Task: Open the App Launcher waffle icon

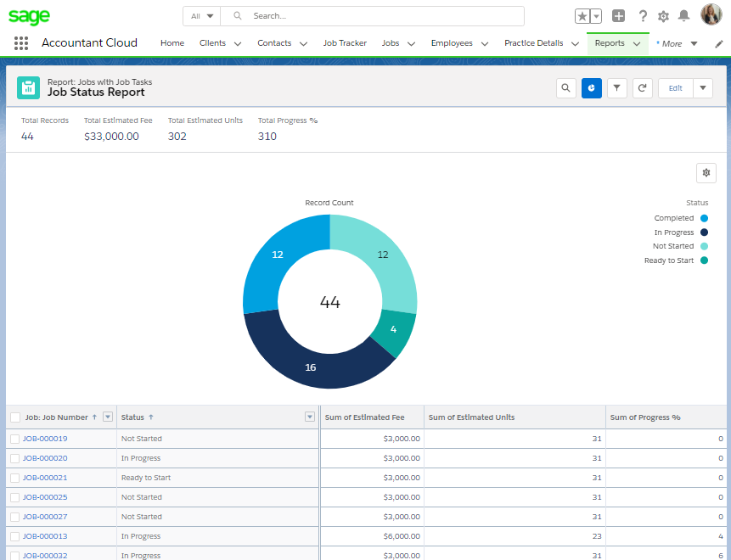Action: tap(20, 42)
